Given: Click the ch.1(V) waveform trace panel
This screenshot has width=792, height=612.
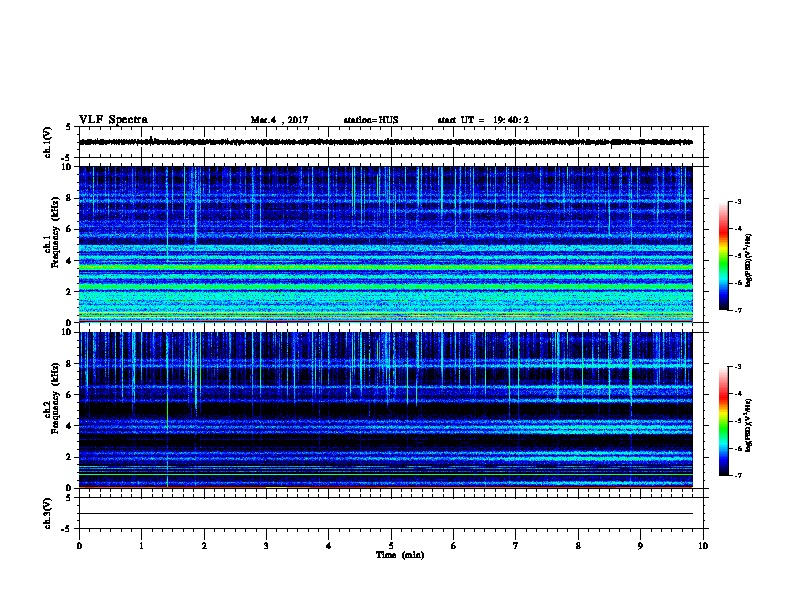Looking at the screenshot, I should point(393,142).
